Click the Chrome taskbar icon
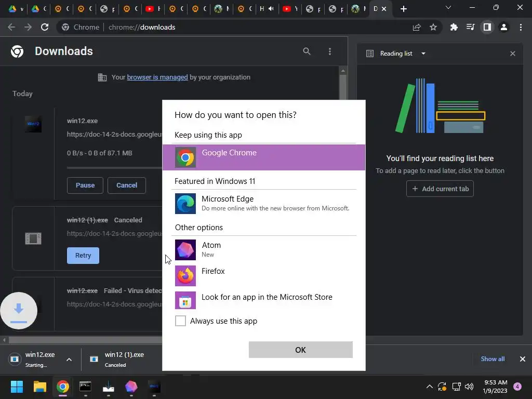The height and width of the screenshot is (399, 532). 63,387
